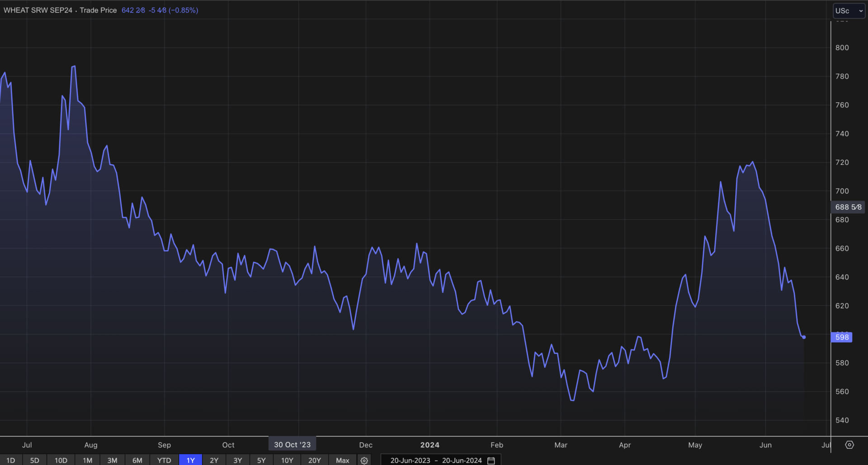Click the 598 last price label
Viewport: 868px width, 465px height.
click(x=842, y=337)
